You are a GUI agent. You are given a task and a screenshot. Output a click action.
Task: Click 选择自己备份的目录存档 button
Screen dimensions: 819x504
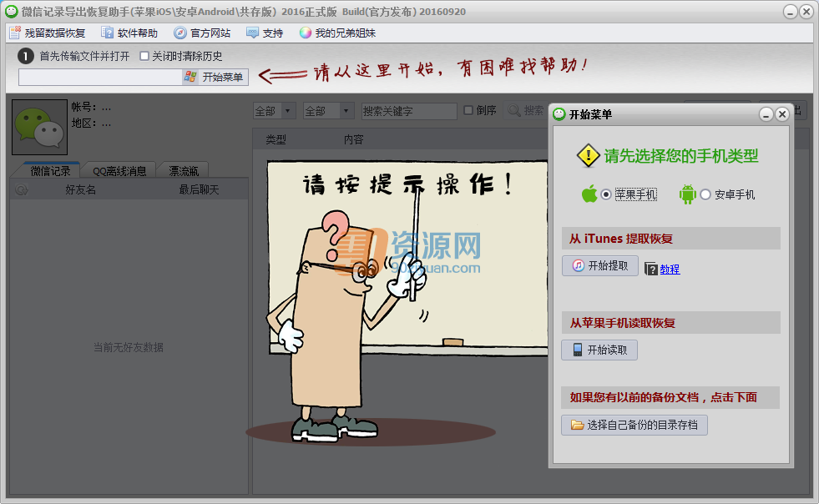click(634, 425)
